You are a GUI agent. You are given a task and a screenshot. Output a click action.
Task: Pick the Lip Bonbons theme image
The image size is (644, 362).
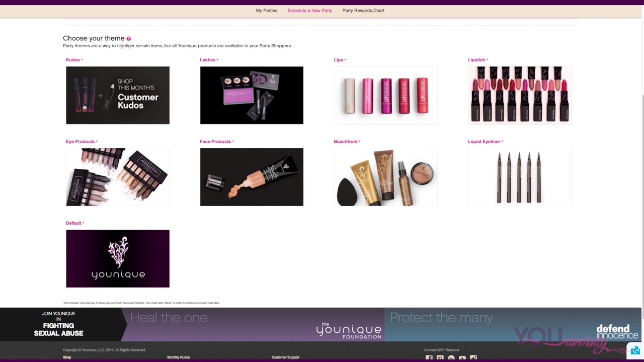click(385, 95)
